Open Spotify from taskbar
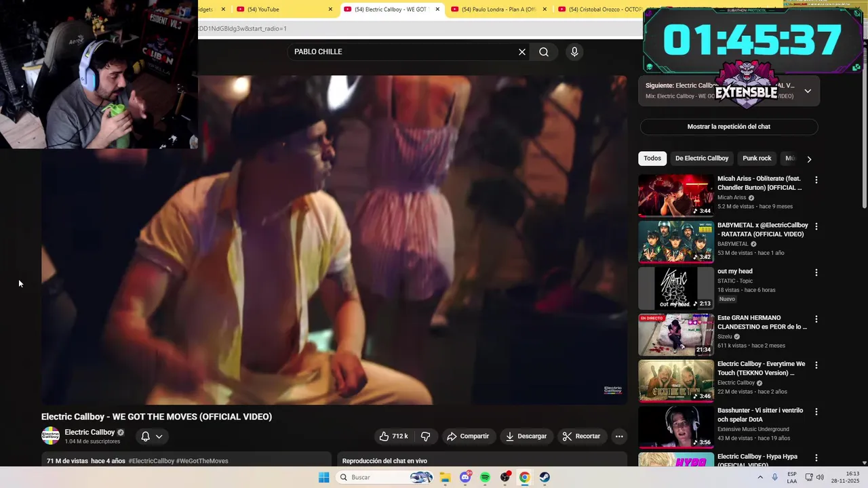 pos(485,477)
